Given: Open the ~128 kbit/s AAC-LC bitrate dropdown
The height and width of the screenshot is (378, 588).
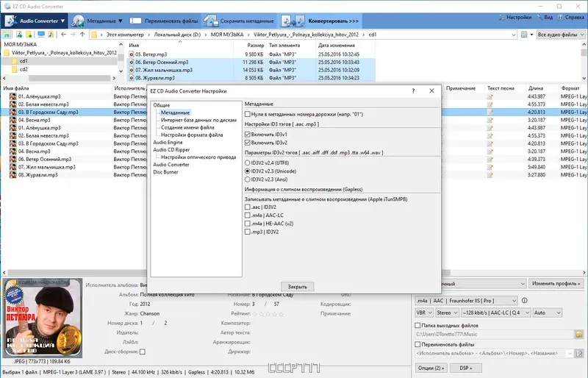Looking at the screenshot, I should (496, 313).
